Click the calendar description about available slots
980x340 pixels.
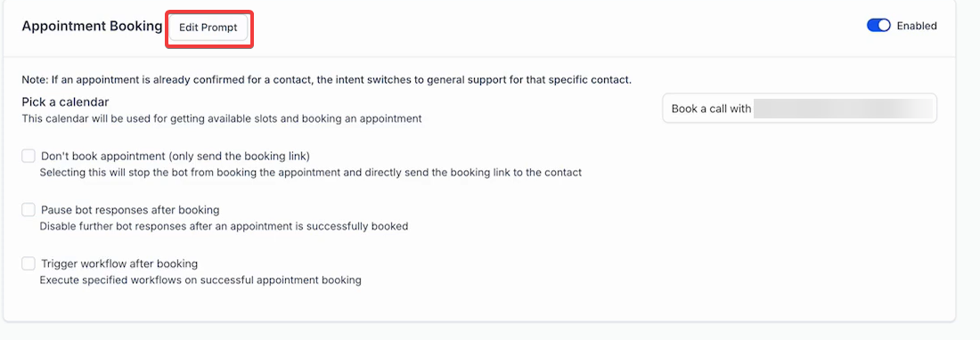click(x=222, y=117)
